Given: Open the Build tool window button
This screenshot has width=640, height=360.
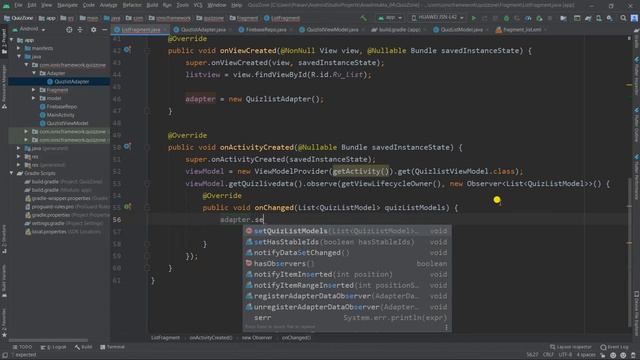Looking at the screenshot, I should pos(83,347).
